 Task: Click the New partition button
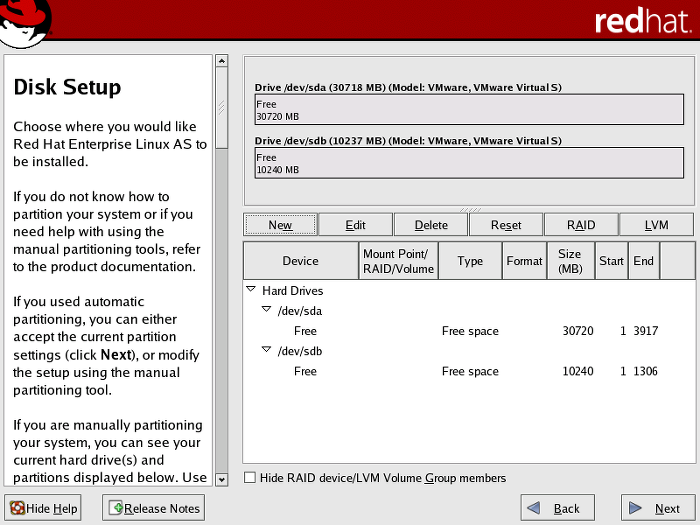pyautogui.click(x=280, y=225)
